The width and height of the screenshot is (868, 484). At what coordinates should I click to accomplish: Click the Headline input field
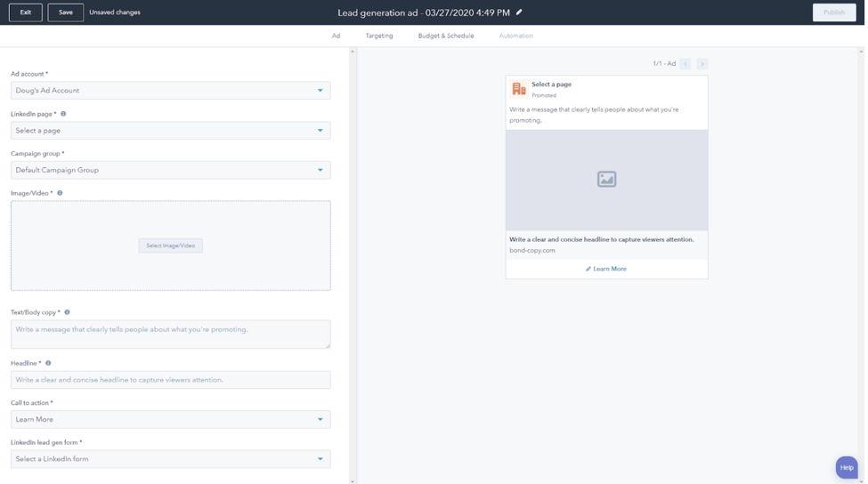(x=171, y=380)
